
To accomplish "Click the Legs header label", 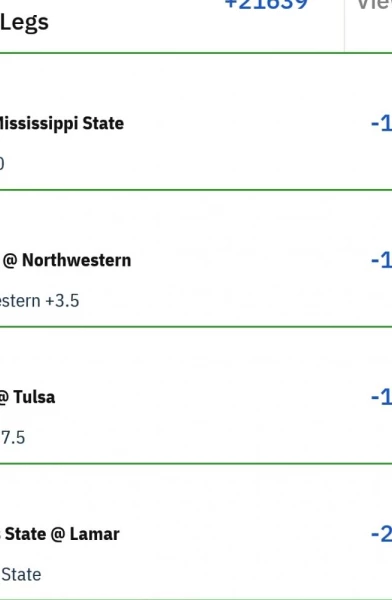I will tap(24, 23).
